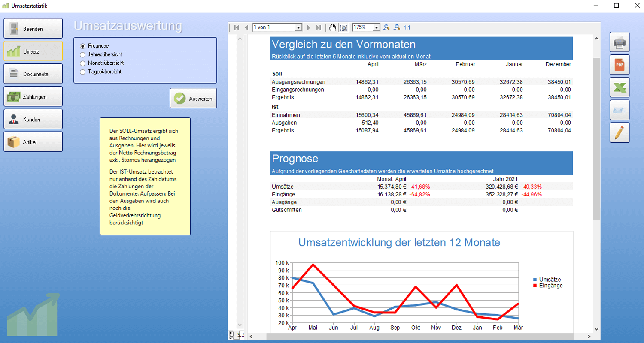Jump to last report page
Image resolution: width=644 pixels, height=343 pixels.
click(x=319, y=27)
